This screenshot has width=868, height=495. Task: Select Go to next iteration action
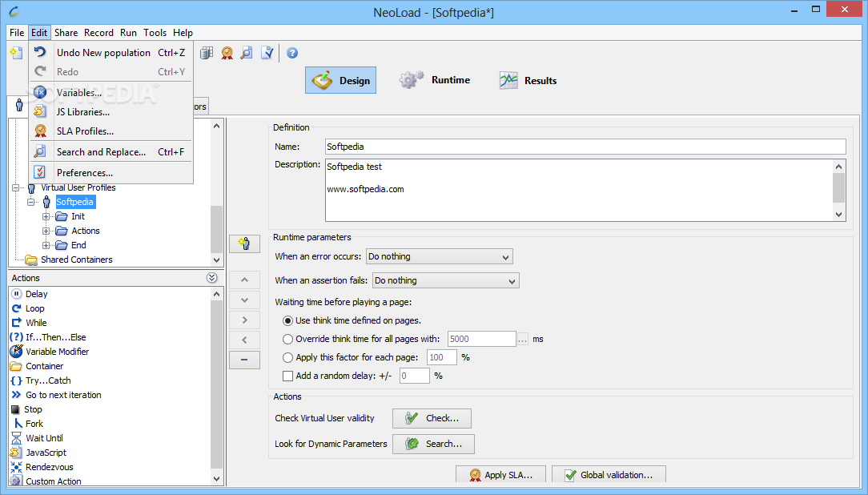click(x=63, y=395)
